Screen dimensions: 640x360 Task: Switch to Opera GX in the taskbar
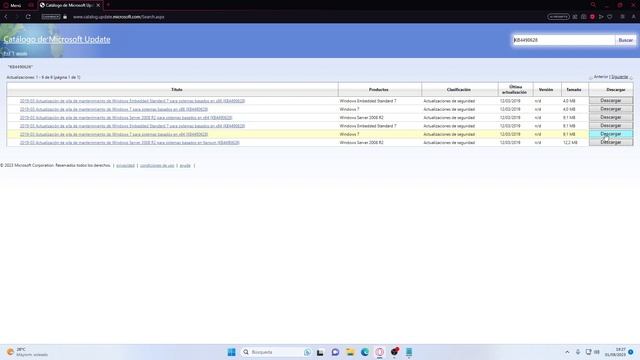[x=380, y=352]
